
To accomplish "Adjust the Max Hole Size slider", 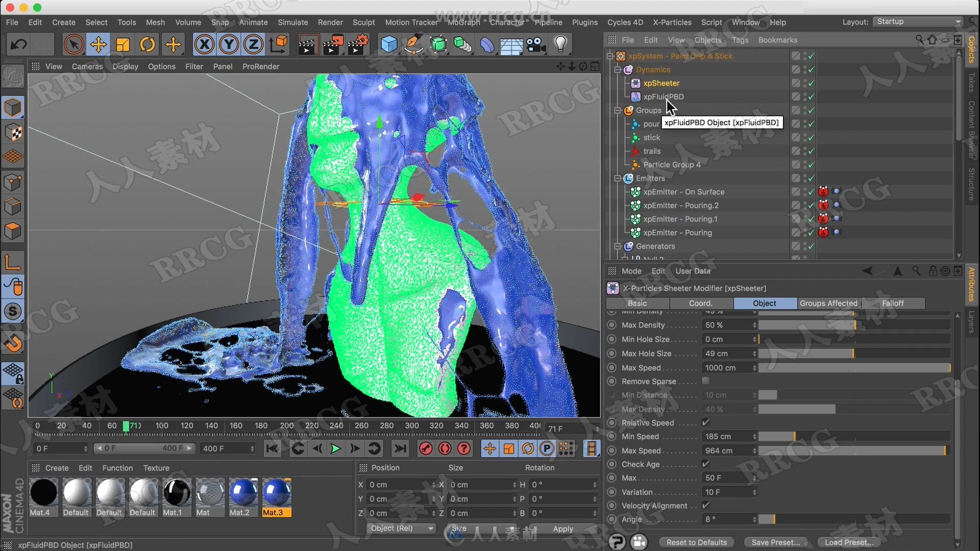I will [854, 353].
